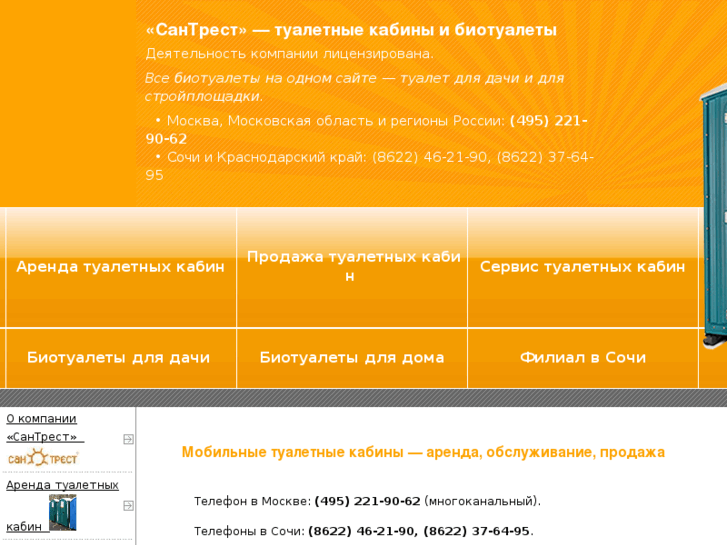Open the Продажа туалетных кабин menu tile
This screenshot has width=727, height=545.
pos(352,267)
